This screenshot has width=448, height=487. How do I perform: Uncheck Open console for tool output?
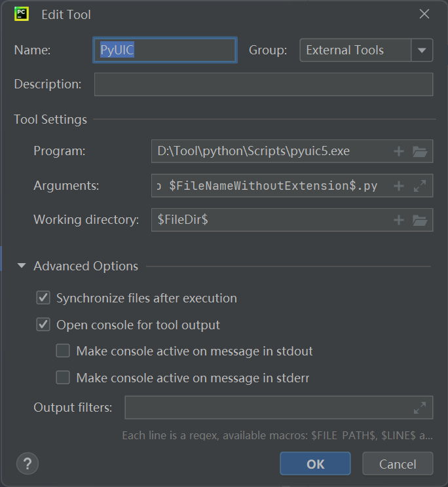(x=43, y=325)
